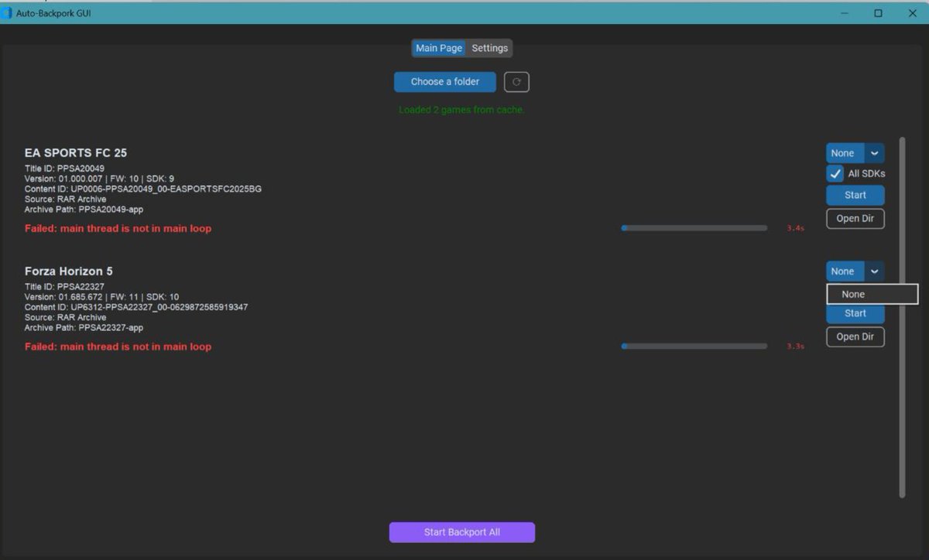Viewport: 929px width, 560px height.
Task: Open Dir for EA SPORTS FC 25
Action: click(x=855, y=219)
